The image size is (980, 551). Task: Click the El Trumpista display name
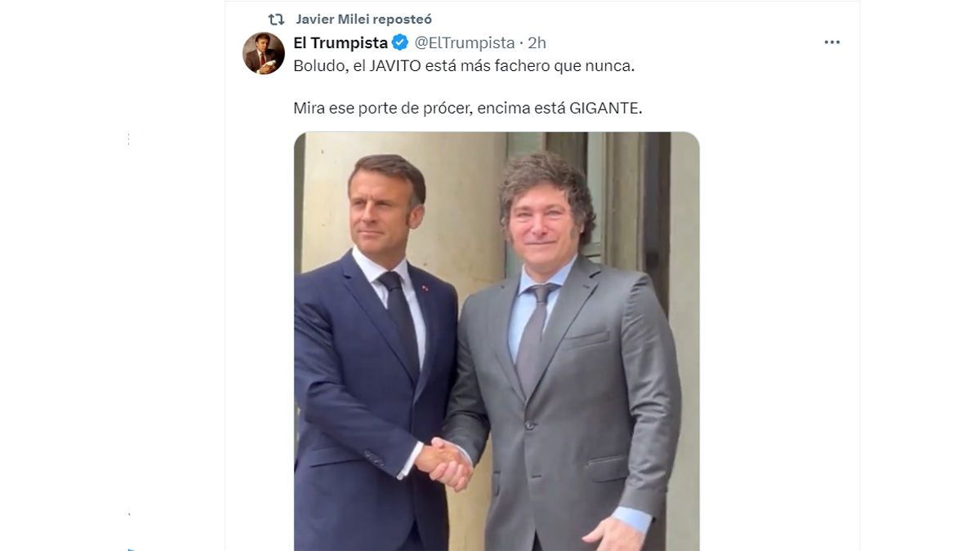[341, 42]
